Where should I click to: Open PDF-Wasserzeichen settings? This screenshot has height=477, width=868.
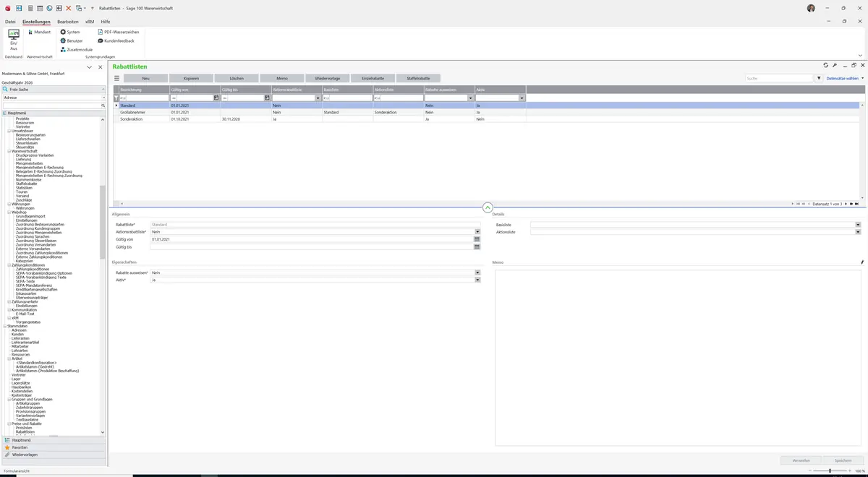click(x=119, y=32)
